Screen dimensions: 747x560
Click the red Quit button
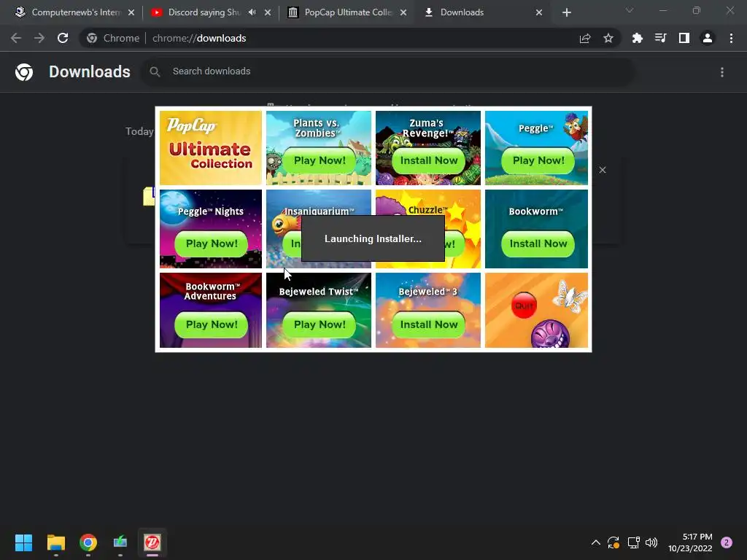click(x=524, y=306)
